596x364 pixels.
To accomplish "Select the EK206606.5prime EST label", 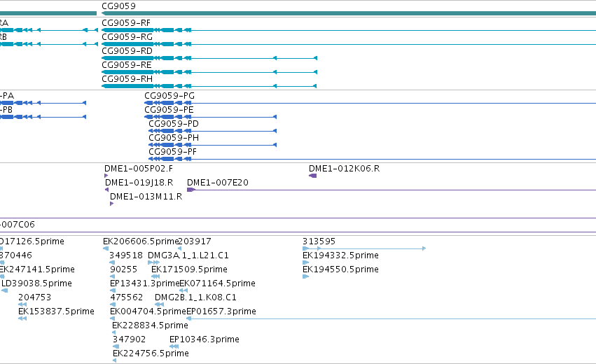I will [x=140, y=241].
